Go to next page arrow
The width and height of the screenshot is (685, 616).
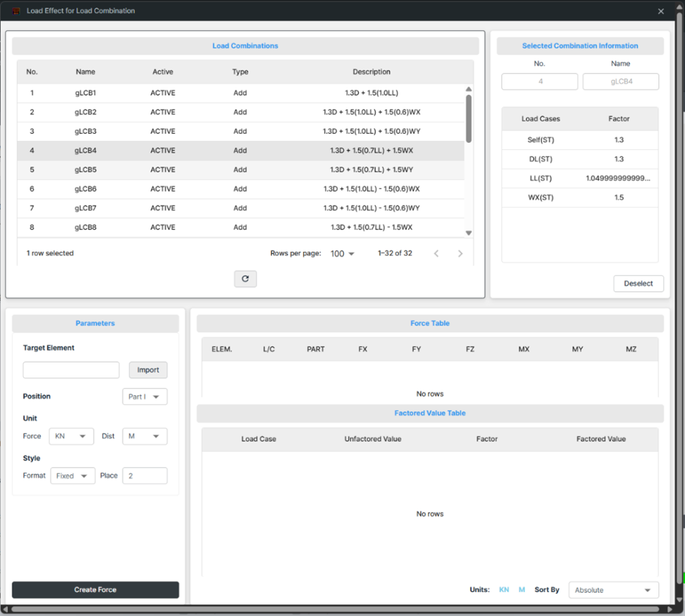(x=460, y=253)
